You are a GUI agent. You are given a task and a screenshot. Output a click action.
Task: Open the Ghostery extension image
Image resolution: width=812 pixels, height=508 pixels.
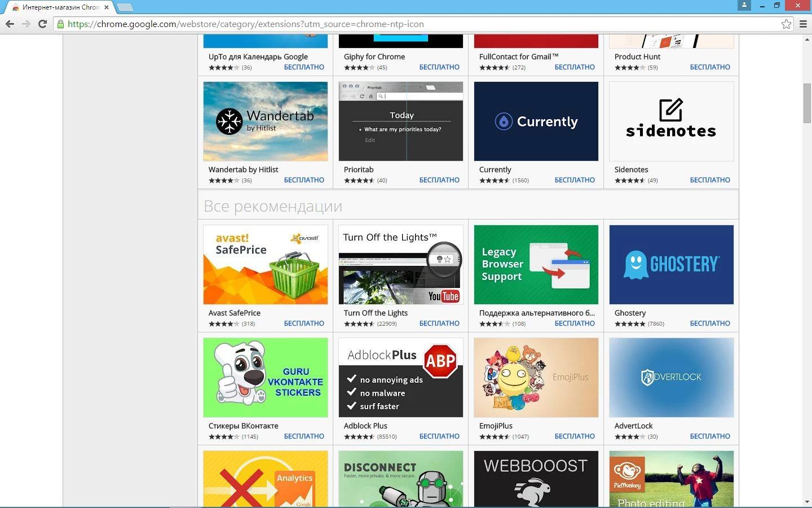672,265
